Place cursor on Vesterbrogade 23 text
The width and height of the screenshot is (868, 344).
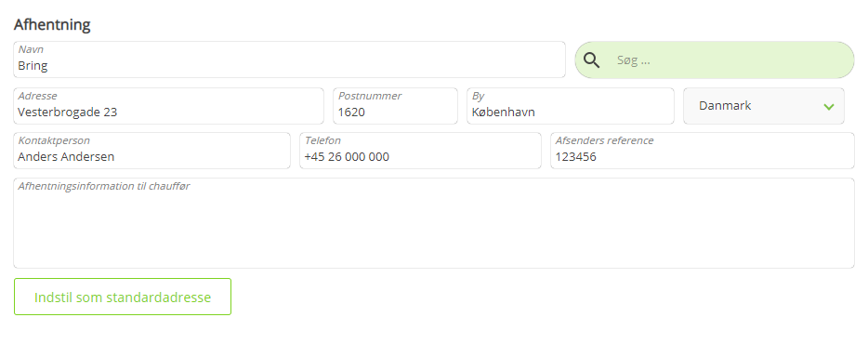tap(68, 112)
